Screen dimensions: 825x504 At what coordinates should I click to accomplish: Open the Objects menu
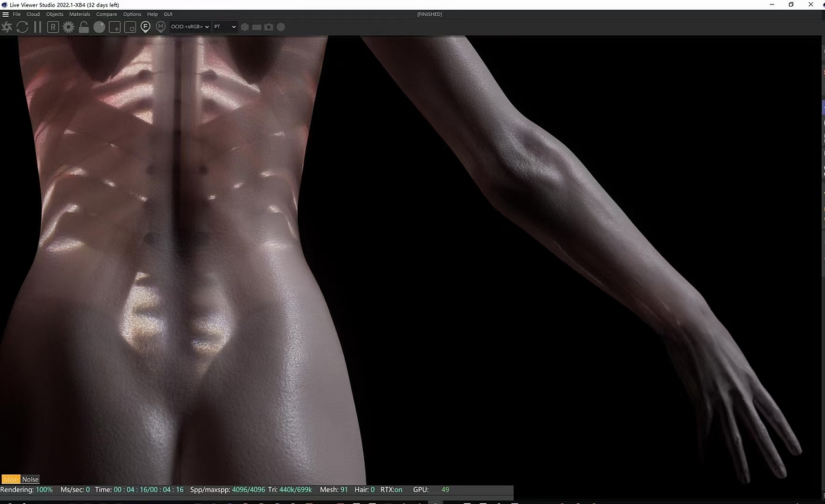[55, 14]
